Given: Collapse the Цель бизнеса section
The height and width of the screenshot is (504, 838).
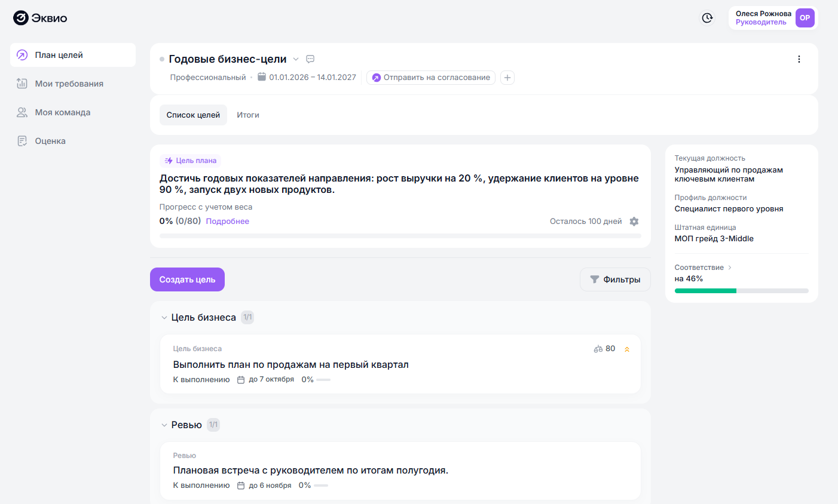Looking at the screenshot, I should tap(164, 318).
